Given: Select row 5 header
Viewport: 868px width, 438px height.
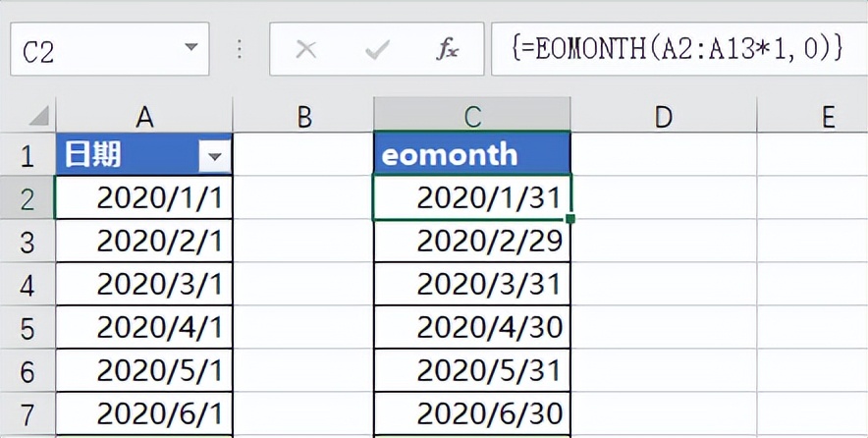Looking at the screenshot, I should click(x=27, y=327).
